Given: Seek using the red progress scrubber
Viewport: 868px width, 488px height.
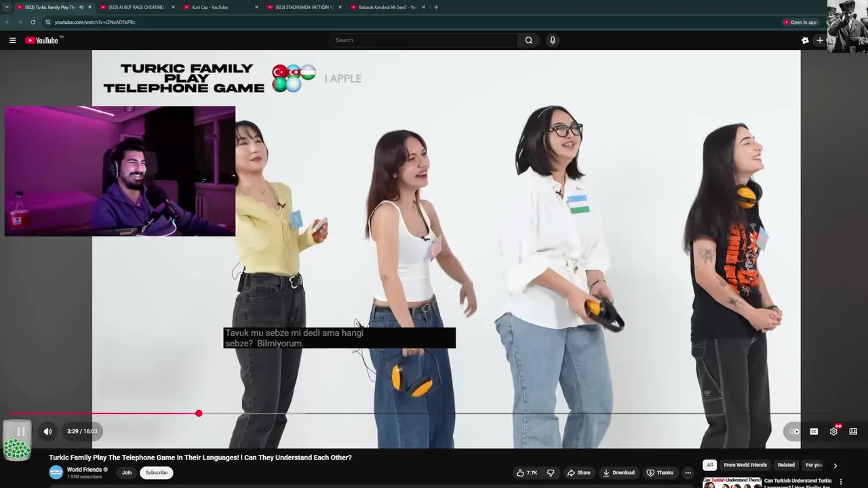Looking at the screenshot, I should click(x=199, y=413).
